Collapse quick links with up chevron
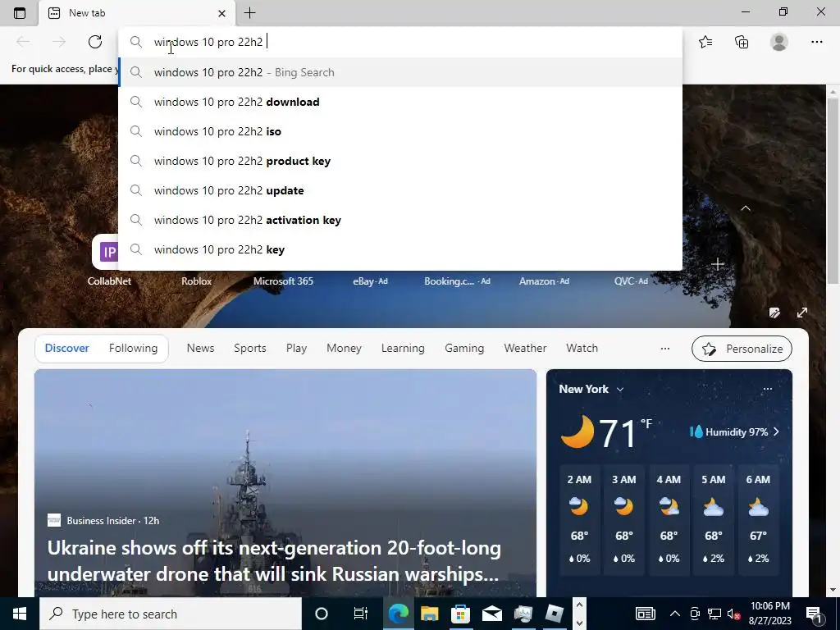 click(x=745, y=208)
